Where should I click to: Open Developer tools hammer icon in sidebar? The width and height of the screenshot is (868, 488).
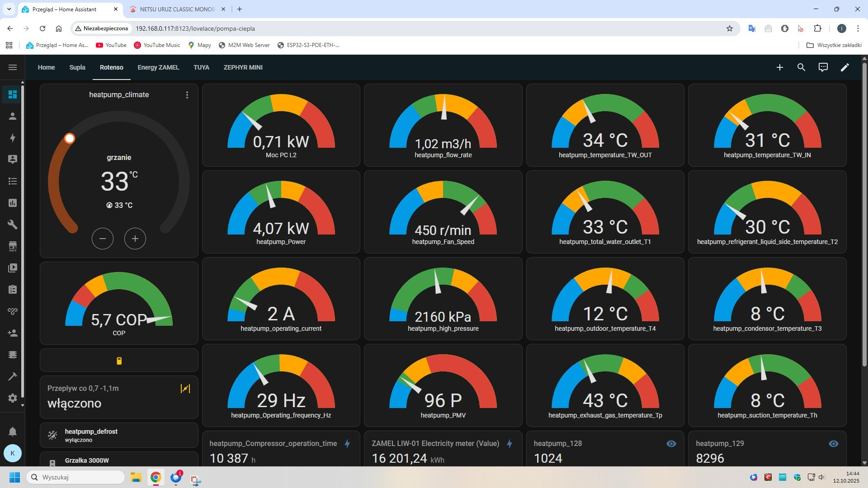pyautogui.click(x=13, y=376)
